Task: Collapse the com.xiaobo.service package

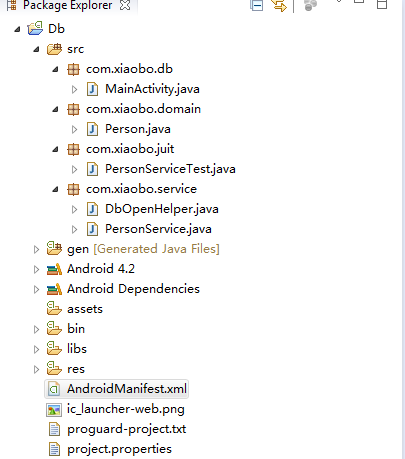Action: click(x=55, y=189)
